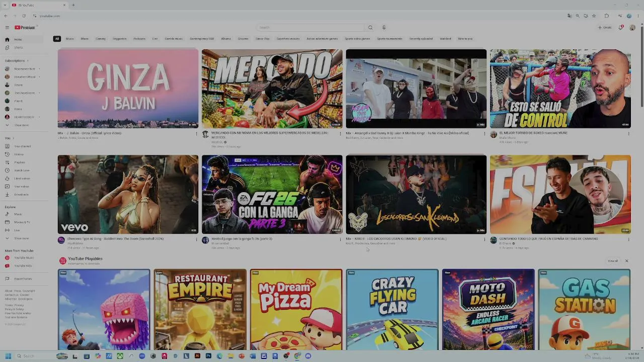644x362 pixels.
Task: Click the search magnifier button
Action: click(370, 28)
